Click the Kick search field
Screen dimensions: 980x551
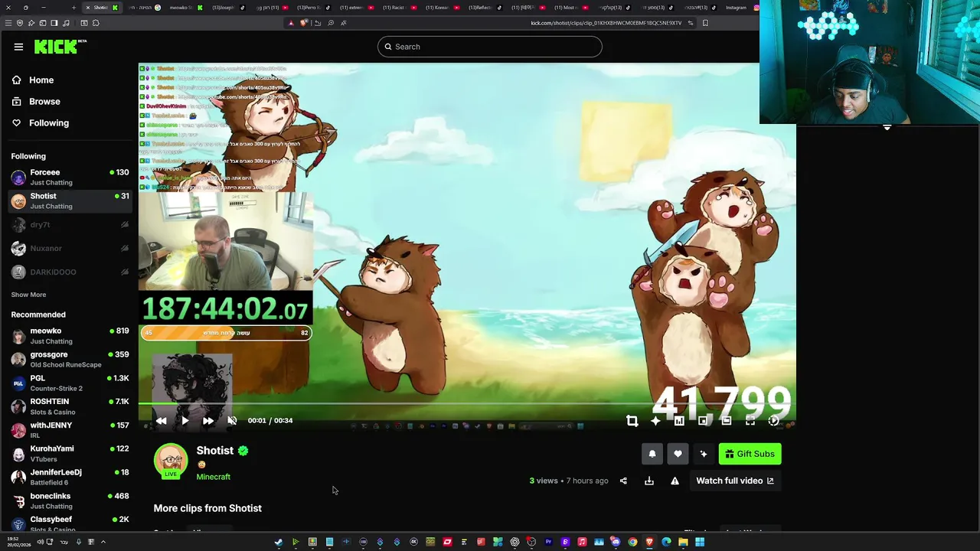(x=490, y=47)
